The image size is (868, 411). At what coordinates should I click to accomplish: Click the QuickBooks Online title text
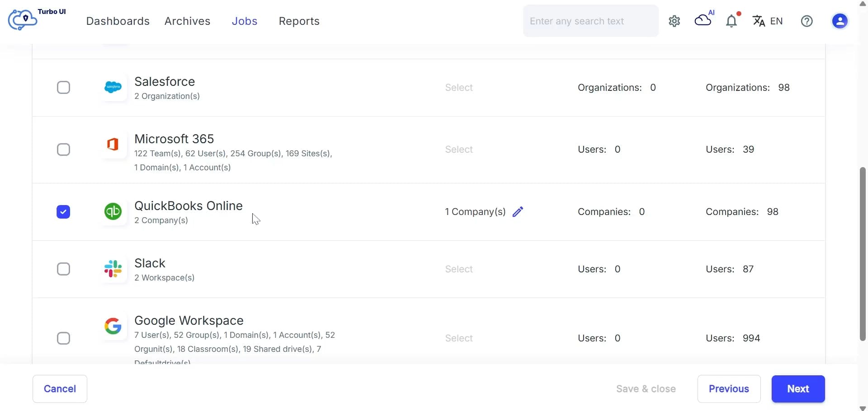[189, 205]
